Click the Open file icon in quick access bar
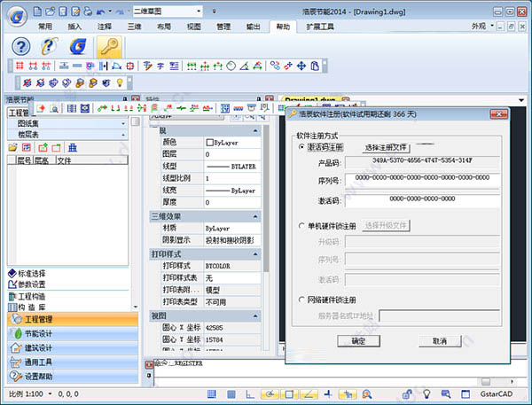The image size is (532, 405). tap(51, 12)
